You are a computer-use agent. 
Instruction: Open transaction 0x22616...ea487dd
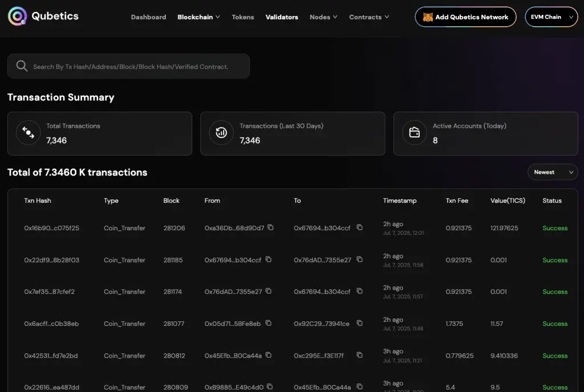click(52, 387)
